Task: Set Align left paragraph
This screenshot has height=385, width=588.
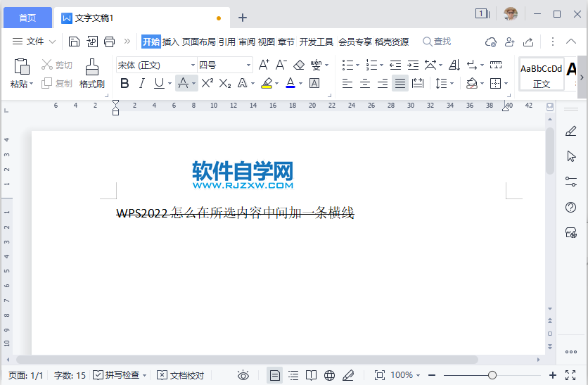Action: (x=347, y=83)
